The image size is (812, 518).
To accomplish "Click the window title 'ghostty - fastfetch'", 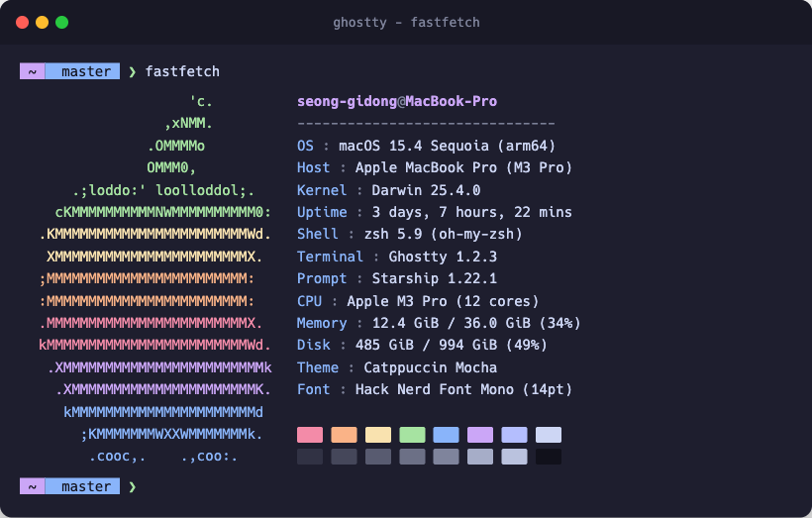I will (x=406, y=22).
